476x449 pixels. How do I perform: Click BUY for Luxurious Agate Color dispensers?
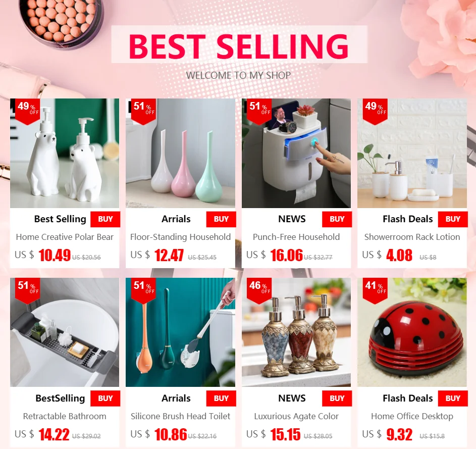pos(337,398)
